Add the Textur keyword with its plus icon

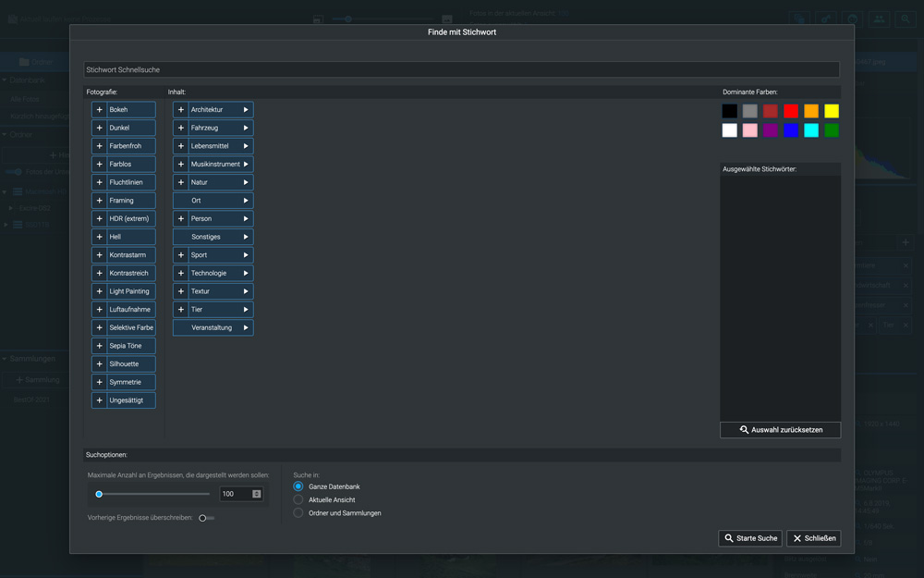[x=181, y=291]
